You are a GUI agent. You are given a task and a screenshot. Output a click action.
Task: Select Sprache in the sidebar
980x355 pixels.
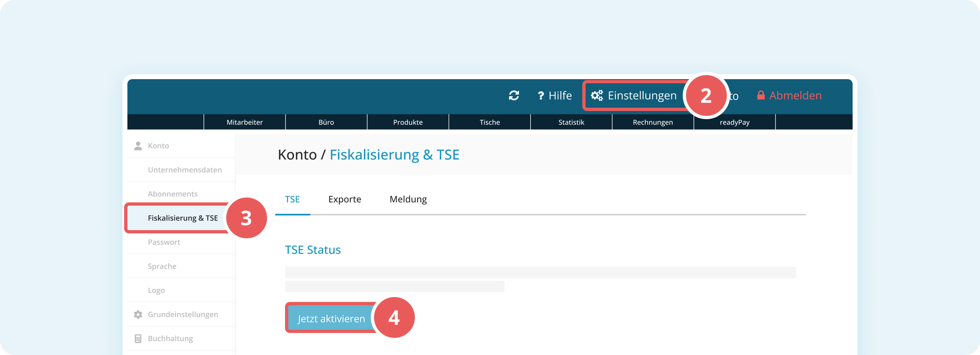(181, 266)
